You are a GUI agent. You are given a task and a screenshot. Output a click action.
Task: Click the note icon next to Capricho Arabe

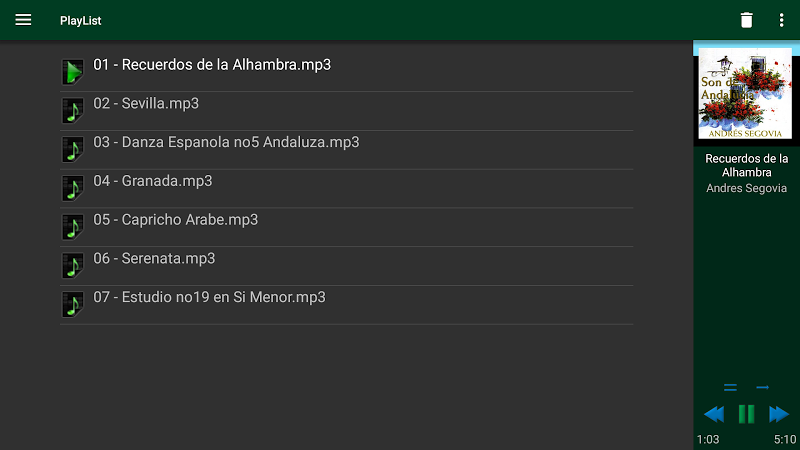pyautogui.click(x=72, y=227)
